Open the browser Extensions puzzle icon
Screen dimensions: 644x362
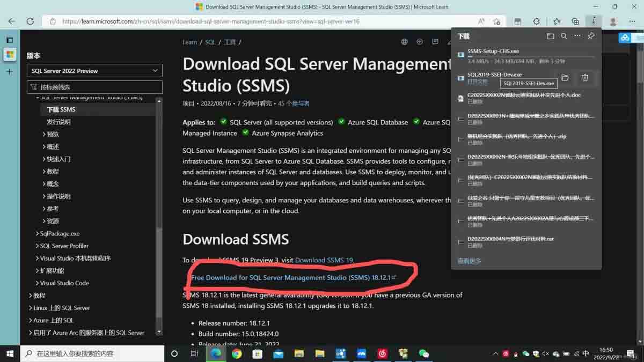pos(536,21)
